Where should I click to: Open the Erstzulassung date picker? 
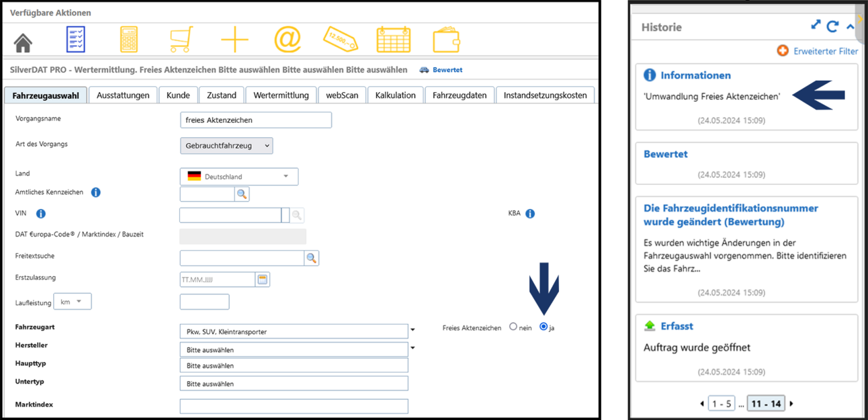pos(263,280)
